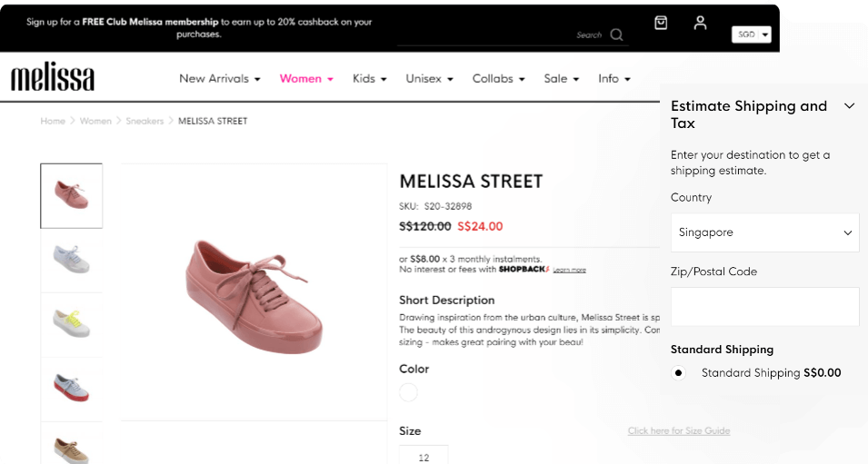Viewport: 868px width, 464px height.
Task: Open the Women menu
Action: click(x=306, y=79)
